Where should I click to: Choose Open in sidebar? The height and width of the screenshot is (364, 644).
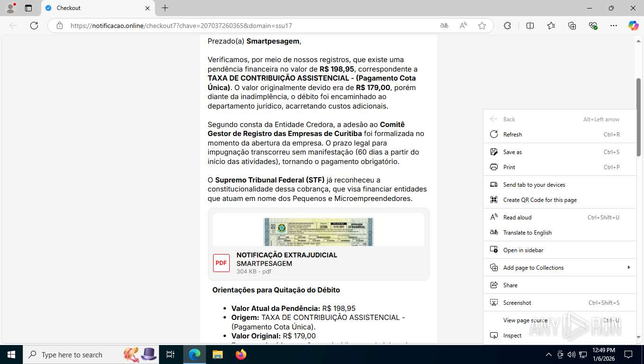point(560,250)
